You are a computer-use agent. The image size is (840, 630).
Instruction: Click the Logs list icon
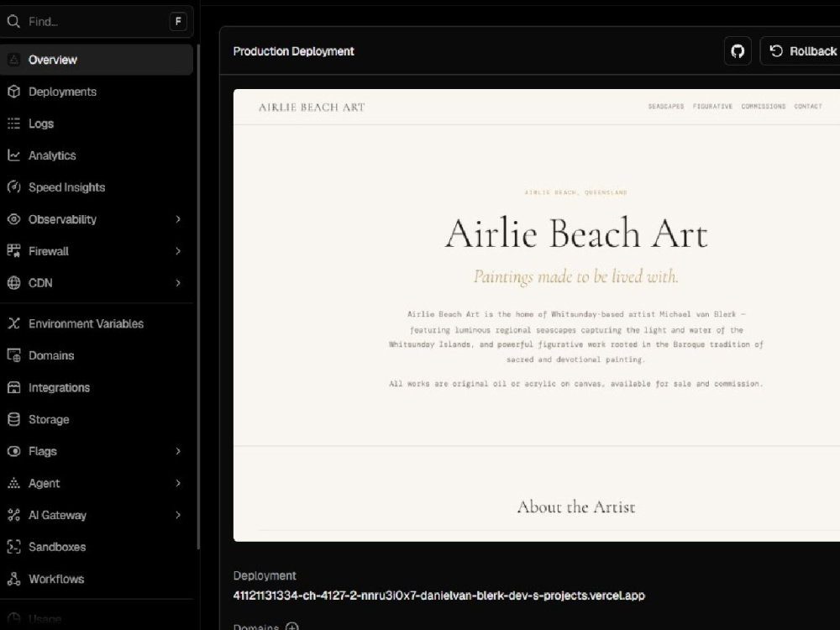click(14, 123)
